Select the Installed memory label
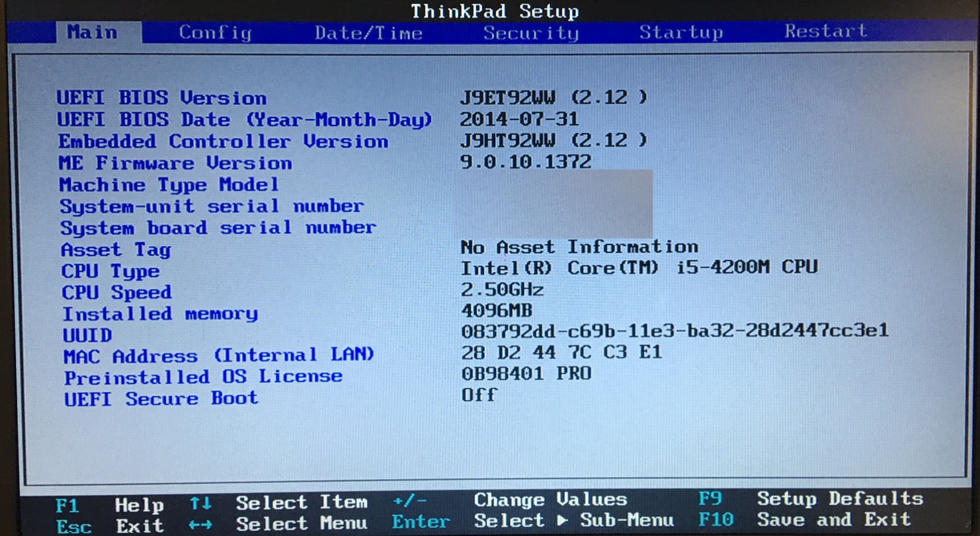 (160, 313)
